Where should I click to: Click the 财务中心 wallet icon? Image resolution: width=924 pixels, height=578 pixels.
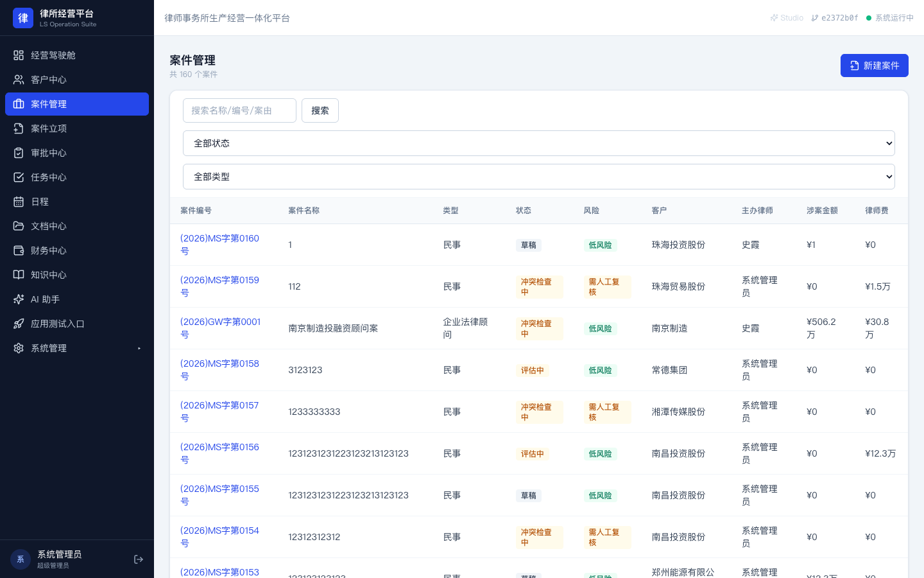tap(19, 250)
